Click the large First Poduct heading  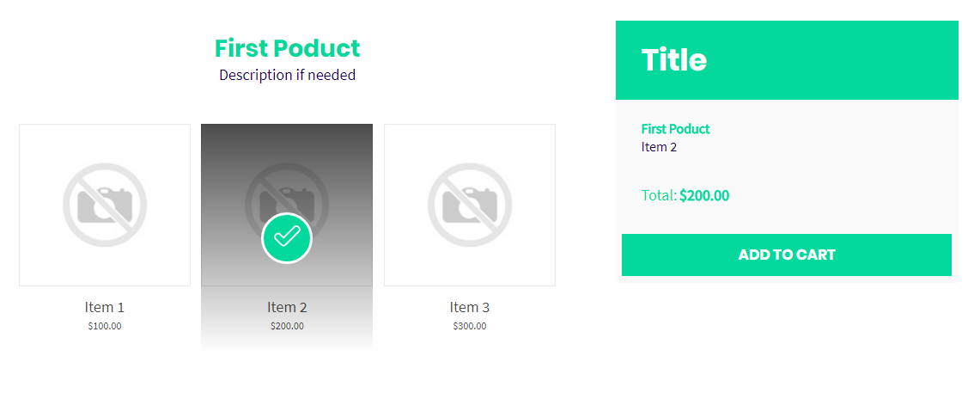point(287,48)
